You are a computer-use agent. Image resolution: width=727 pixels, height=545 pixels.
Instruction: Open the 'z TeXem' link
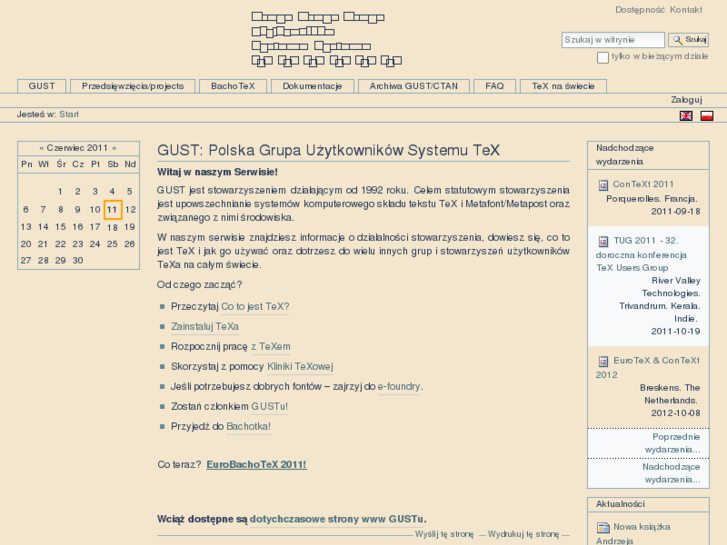(271, 346)
